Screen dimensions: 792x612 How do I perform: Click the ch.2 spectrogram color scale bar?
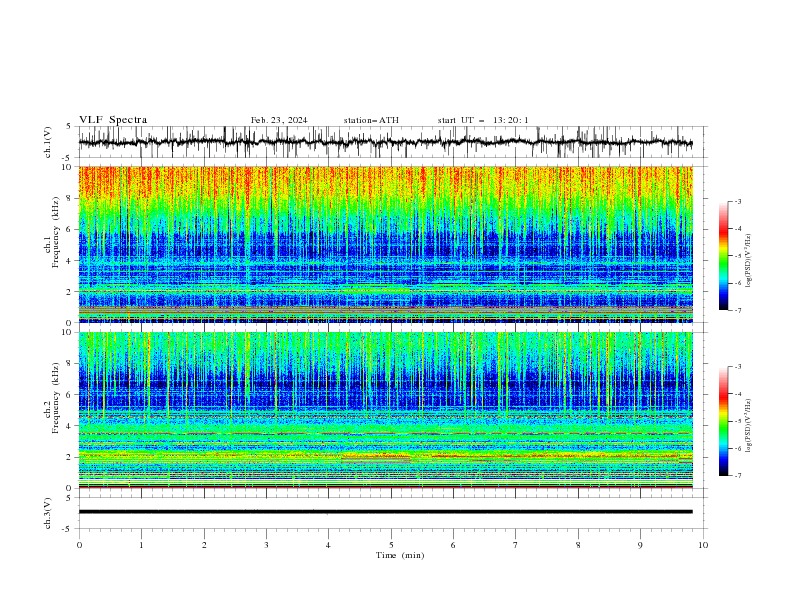tap(724, 421)
